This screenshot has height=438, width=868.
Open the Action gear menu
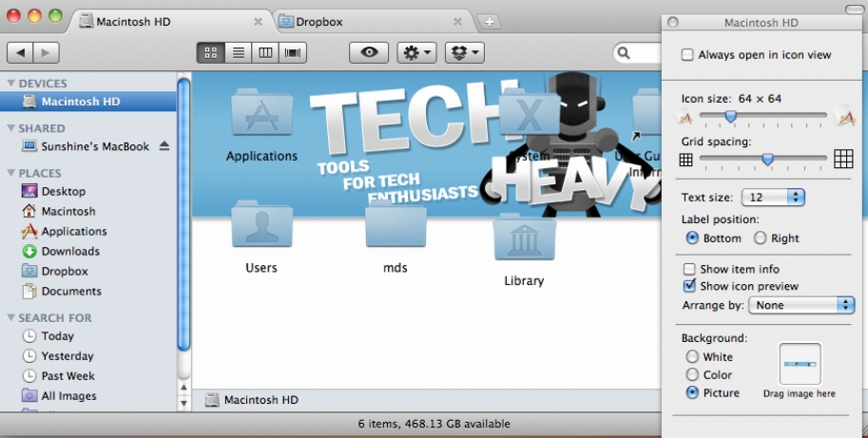tap(416, 52)
